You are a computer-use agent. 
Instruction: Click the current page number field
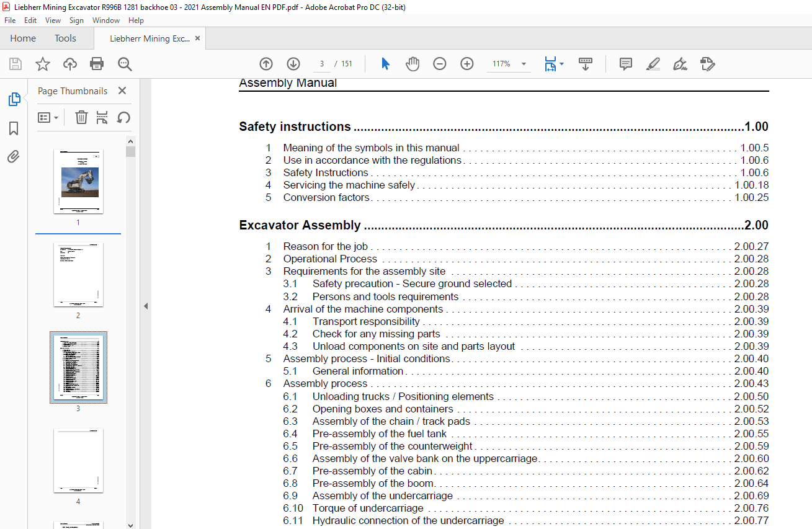322,64
